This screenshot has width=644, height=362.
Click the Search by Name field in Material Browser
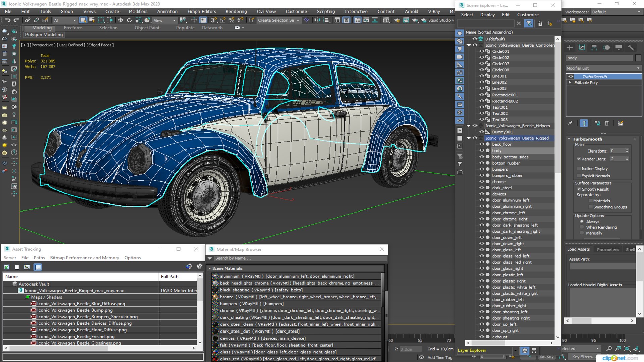pos(300,258)
